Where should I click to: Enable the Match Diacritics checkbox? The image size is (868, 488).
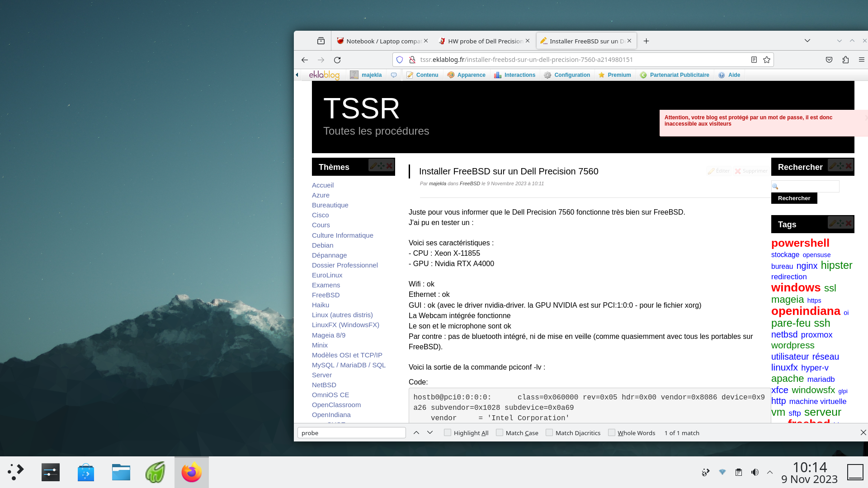tap(549, 433)
